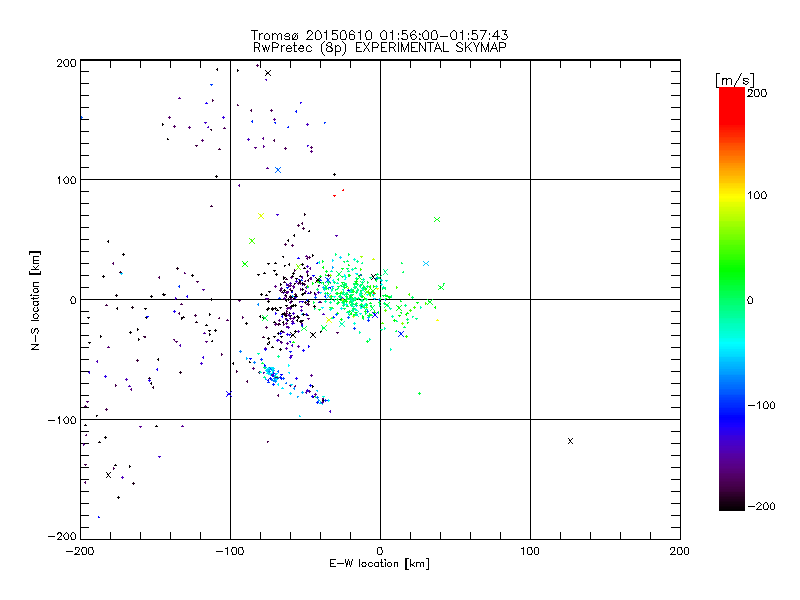Select the 'N-S location [km]' axis label

(x=35, y=300)
